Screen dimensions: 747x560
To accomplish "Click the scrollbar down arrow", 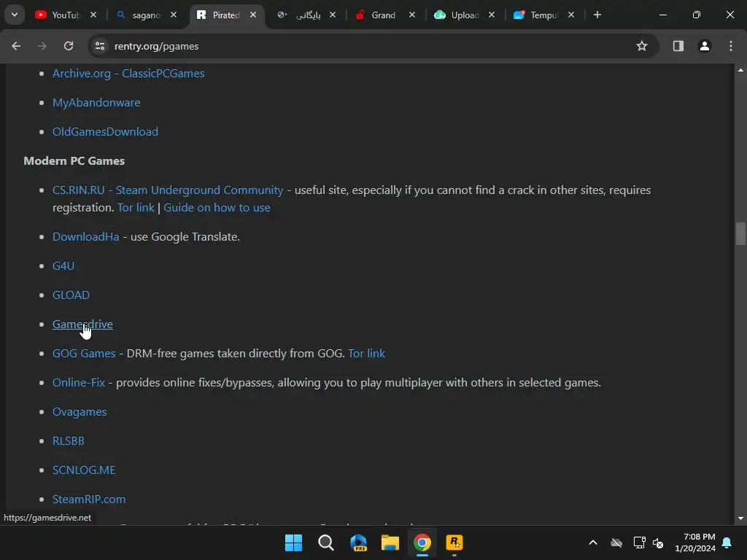I will tap(740, 518).
